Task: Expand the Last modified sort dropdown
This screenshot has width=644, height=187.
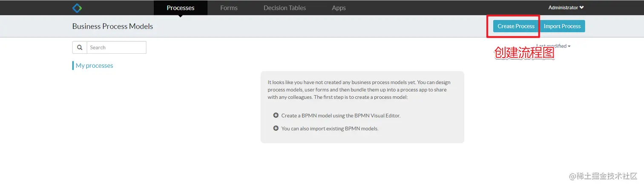Action: click(x=554, y=46)
